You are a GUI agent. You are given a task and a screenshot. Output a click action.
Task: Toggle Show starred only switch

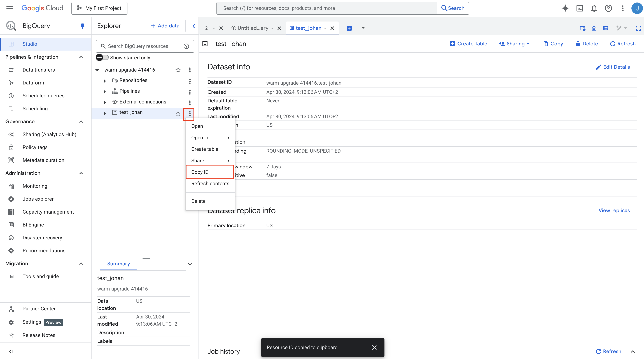[102, 57]
